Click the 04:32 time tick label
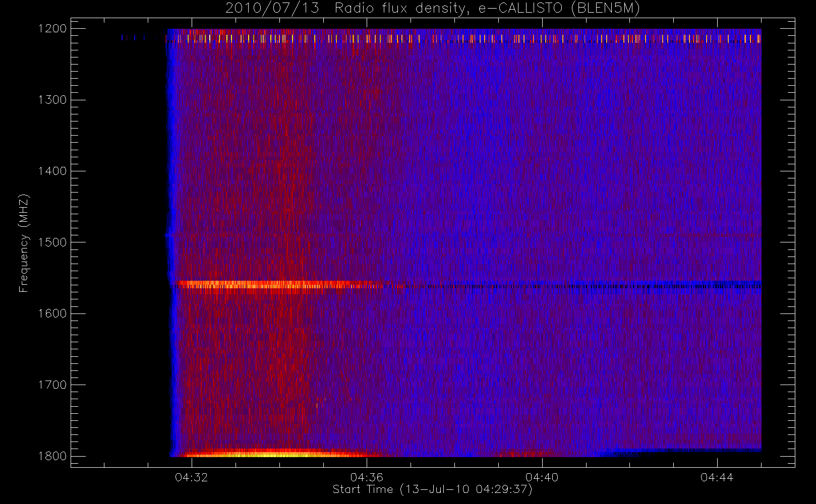Viewport: 816px width, 504px height. pos(192,477)
